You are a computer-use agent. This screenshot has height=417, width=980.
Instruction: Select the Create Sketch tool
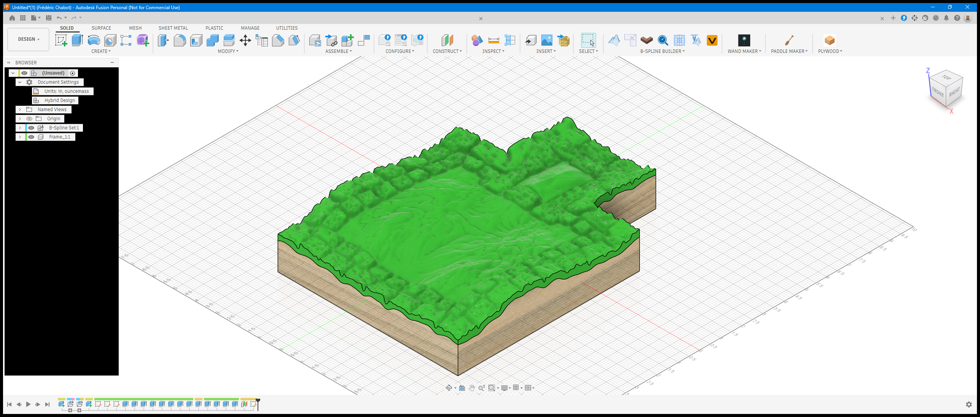click(61, 40)
